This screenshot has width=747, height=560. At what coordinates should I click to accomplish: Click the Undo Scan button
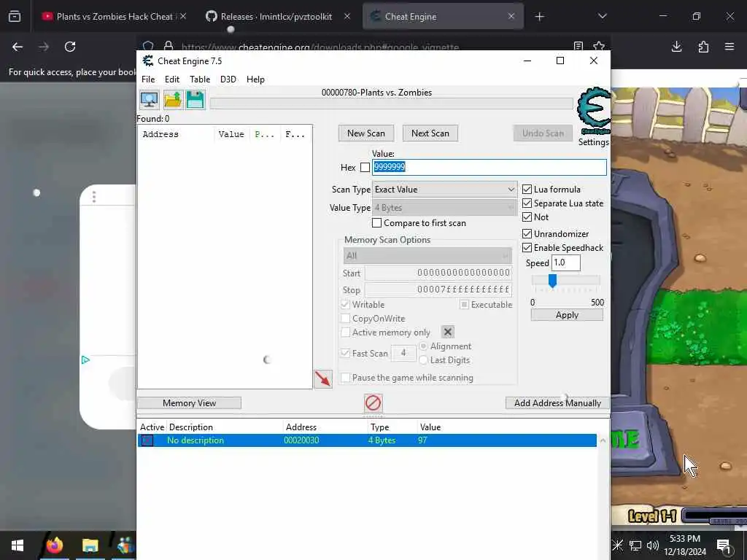tap(543, 133)
